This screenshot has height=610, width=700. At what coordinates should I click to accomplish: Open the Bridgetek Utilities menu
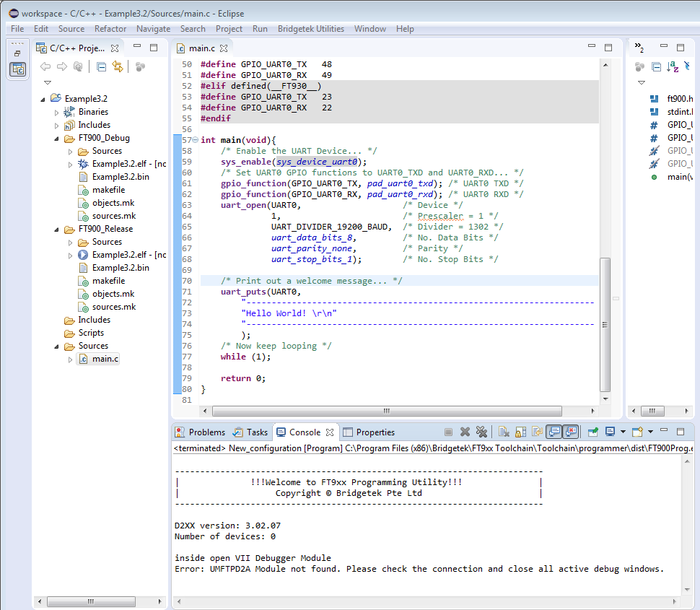311,29
